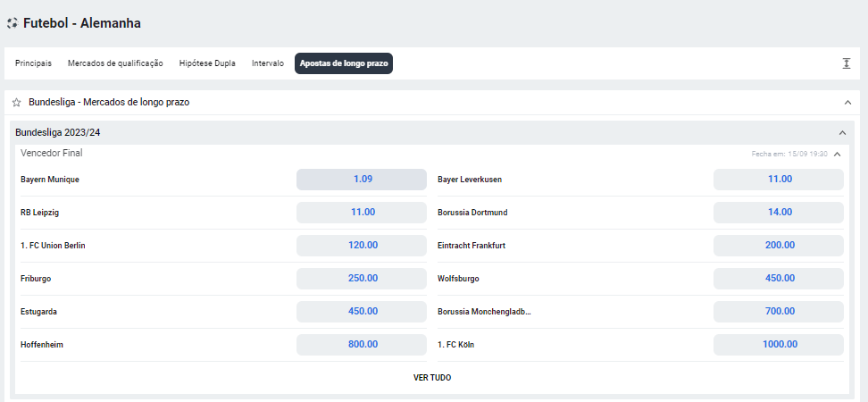Image resolution: width=868 pixels, height=402 pixels.
Task: Click the Bundesliga 2023/24 heading
Action: [57, 133]
